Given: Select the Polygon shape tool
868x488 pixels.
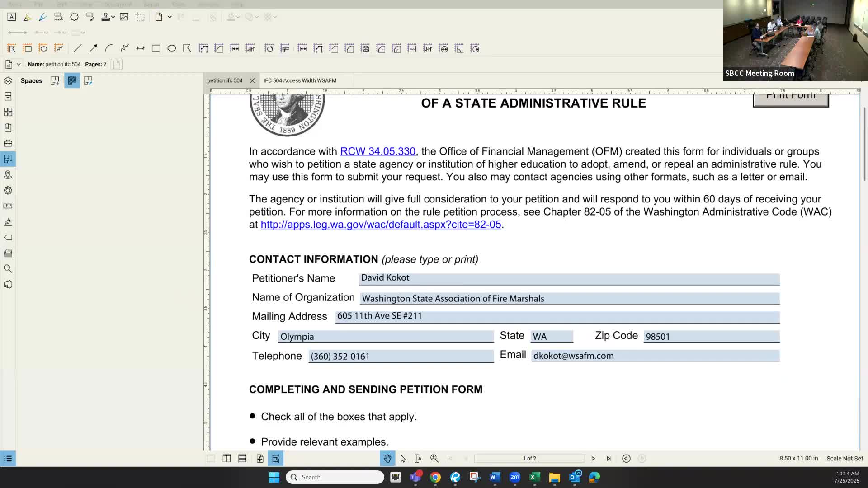Looking at the screenshot, I should point(187,48).
